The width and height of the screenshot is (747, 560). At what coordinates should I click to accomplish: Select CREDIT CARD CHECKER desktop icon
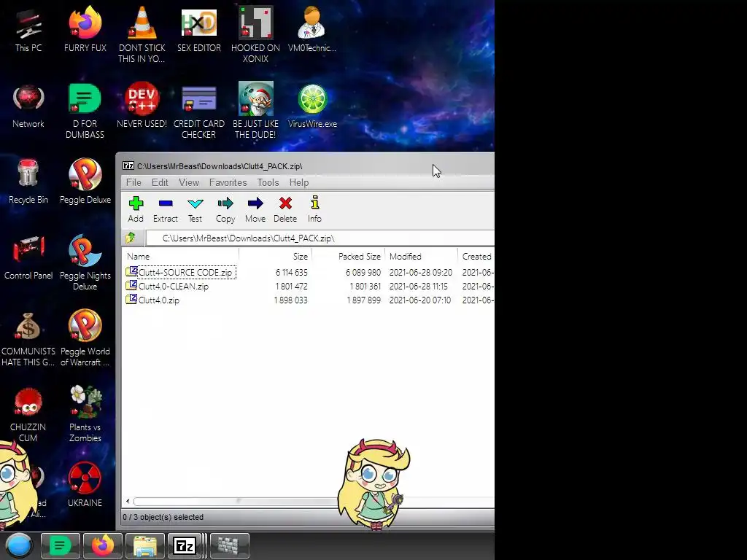[x=198, y=111]
